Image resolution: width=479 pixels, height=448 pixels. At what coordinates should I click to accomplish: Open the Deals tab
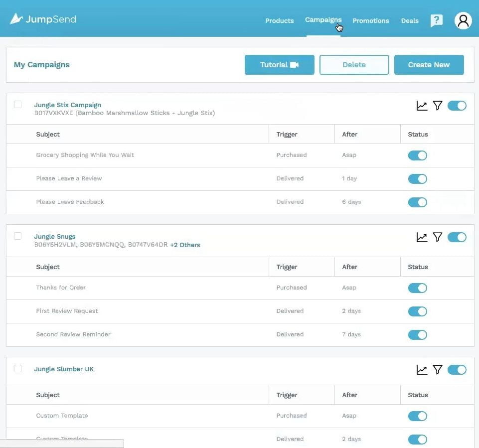[410, 21]
